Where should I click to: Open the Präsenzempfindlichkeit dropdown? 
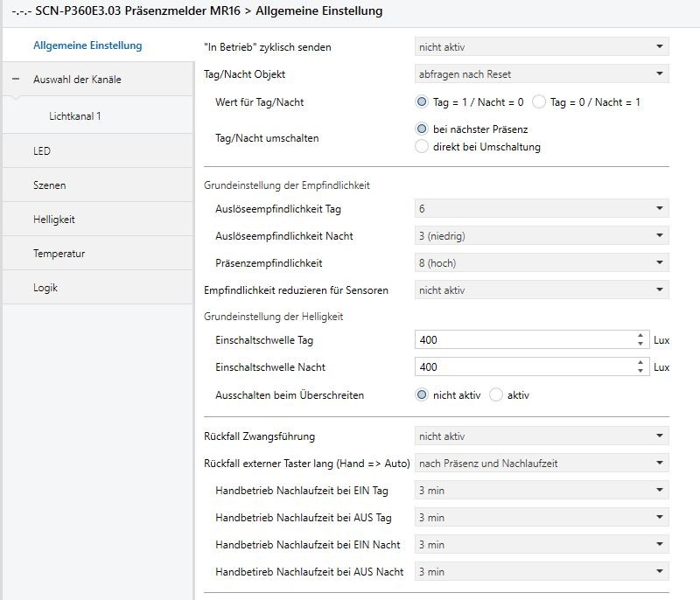point(541,263)
